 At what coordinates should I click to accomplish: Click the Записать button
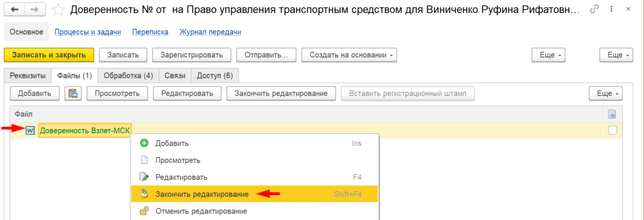click(x=123, y=55)
